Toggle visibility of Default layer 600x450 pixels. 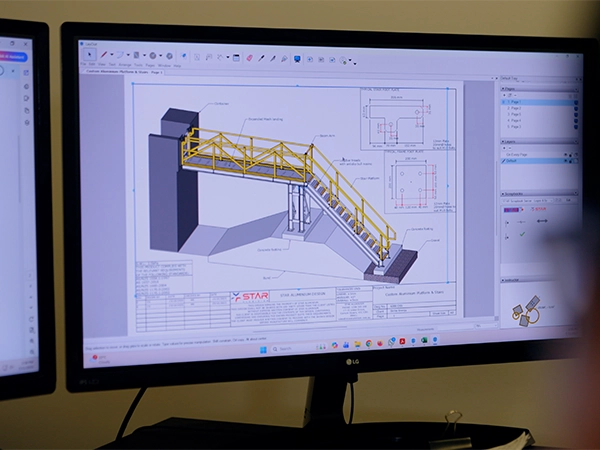tap(566, 161)
